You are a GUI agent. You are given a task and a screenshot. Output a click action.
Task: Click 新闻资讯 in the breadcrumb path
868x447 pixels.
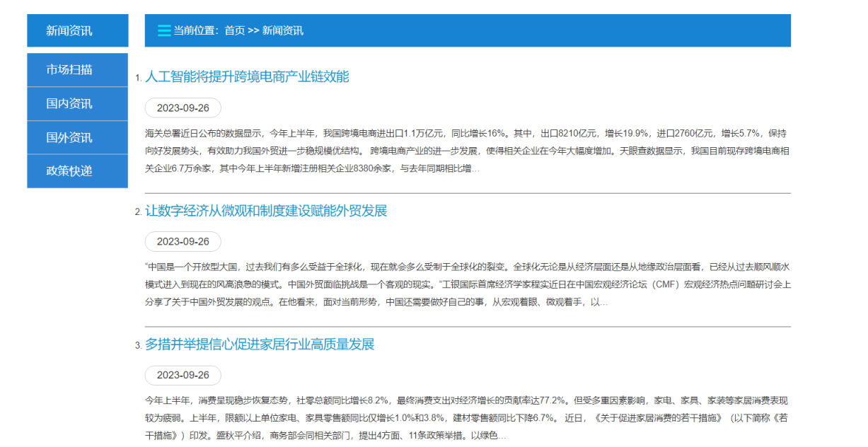click(x=282, y=30)
